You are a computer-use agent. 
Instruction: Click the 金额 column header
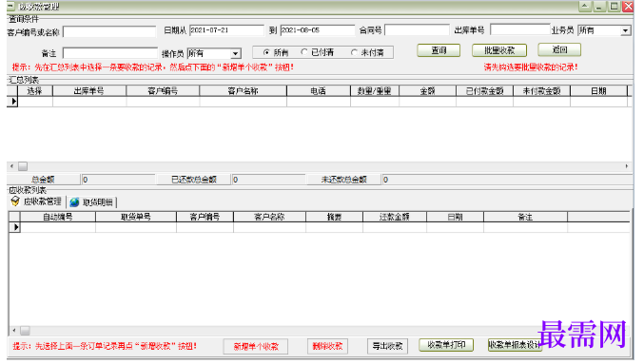[x=427, y=90]
